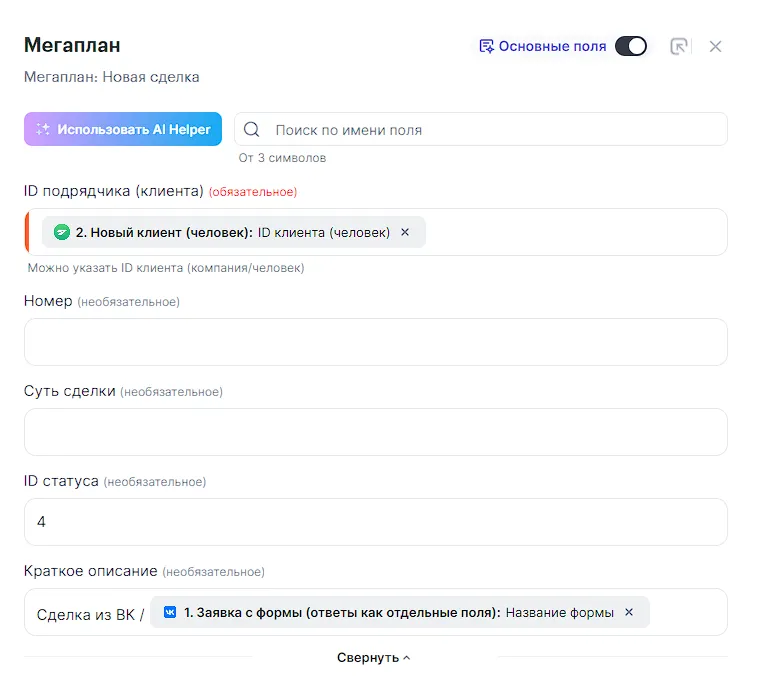Viewport: 766px width, 685px height.
Task: Remove the Название формы tag
Action: click(x=629, y=612)
